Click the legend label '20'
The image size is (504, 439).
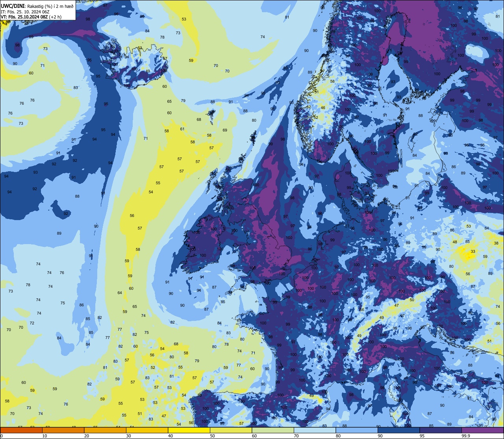87,436
